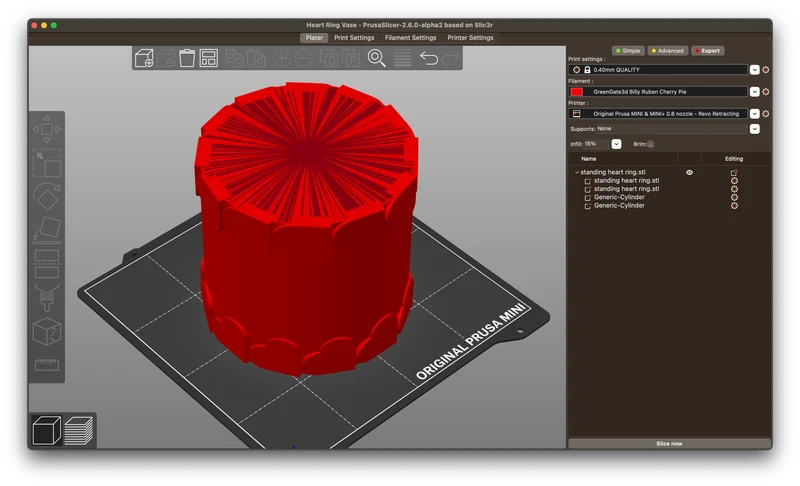Screen dimensions: 800x486
Task: Open the Filament Settings tab
Action: [410, 38]
